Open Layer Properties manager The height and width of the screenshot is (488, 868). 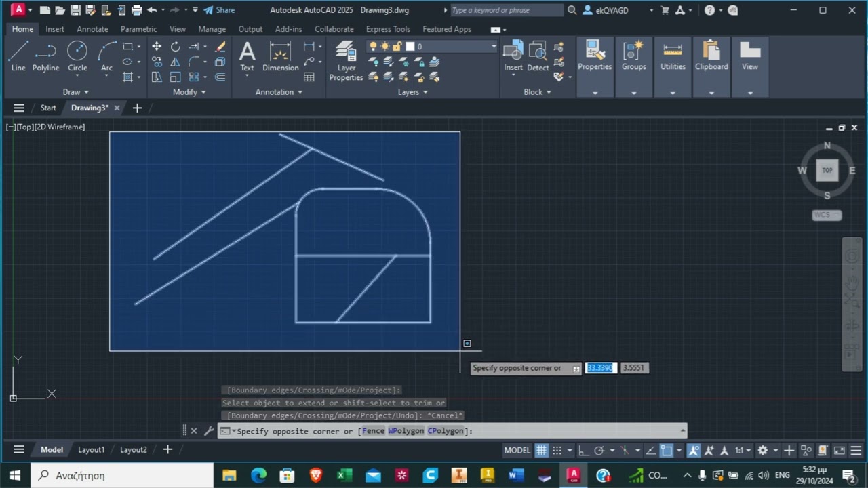point(346,60)
